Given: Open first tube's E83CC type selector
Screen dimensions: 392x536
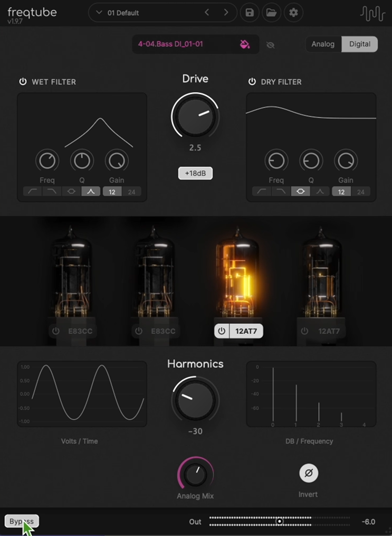Looking at the screenshot, I should point(80,331).
